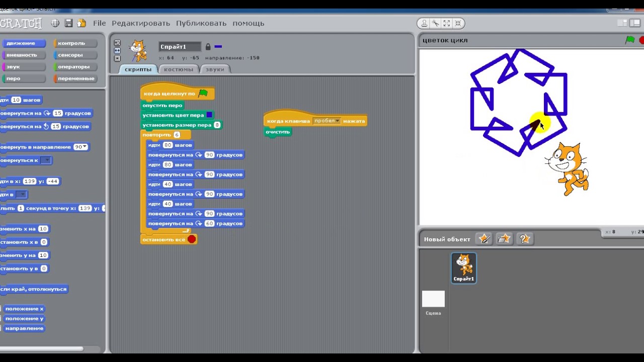Click the sprite costume preview in header
The image size is (644, 362).
pos(138,50)
